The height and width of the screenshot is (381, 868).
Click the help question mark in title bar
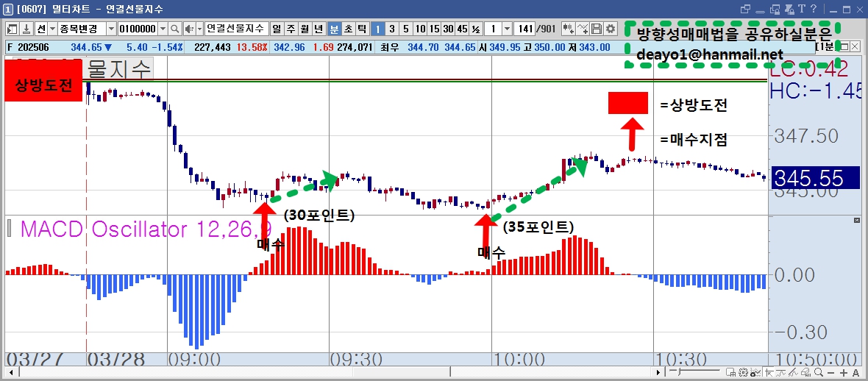tap(813, 8)
